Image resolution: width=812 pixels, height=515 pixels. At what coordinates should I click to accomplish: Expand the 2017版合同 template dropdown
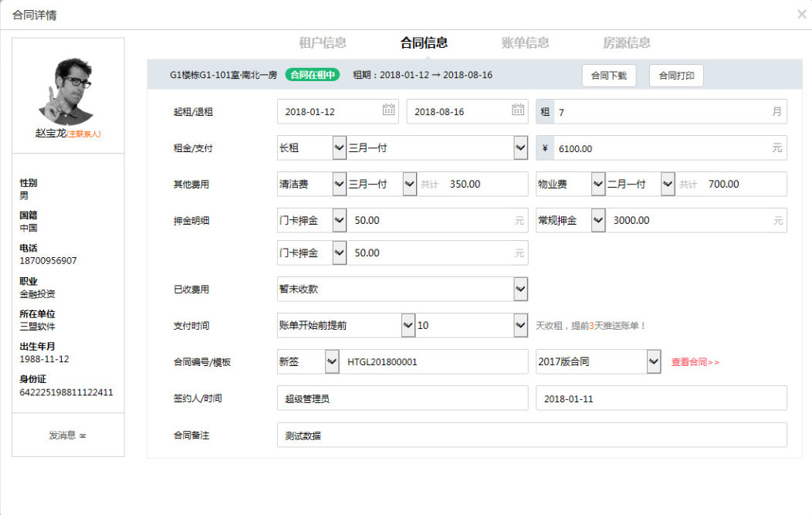[653, 361]
